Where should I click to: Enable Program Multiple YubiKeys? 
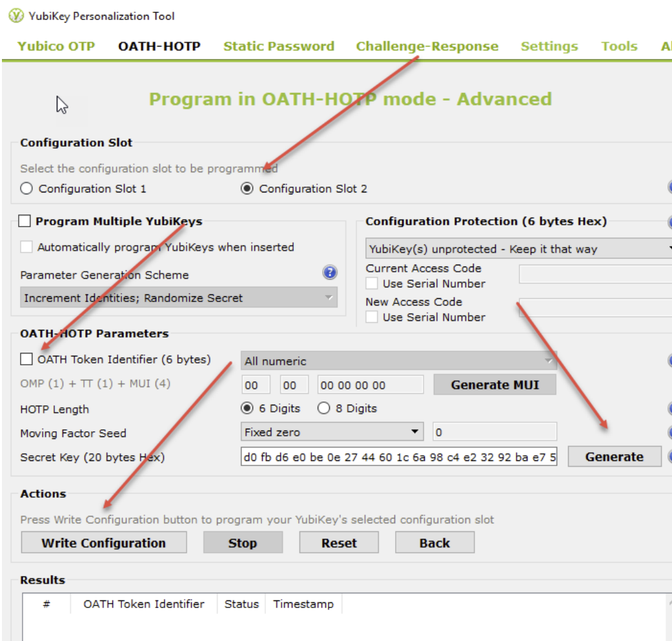pos(25,221)
